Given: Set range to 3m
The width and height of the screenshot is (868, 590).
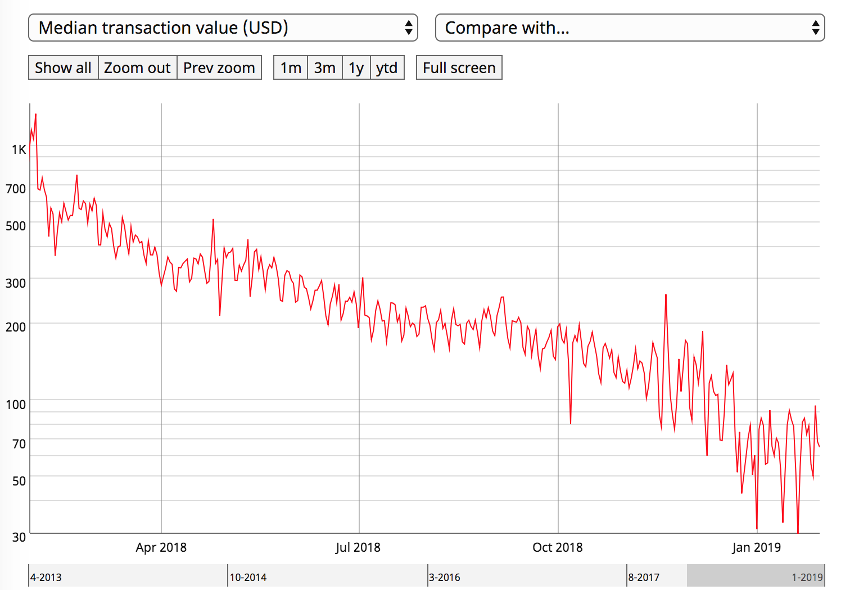Looking at the screenshot, I should coord(325,67).
